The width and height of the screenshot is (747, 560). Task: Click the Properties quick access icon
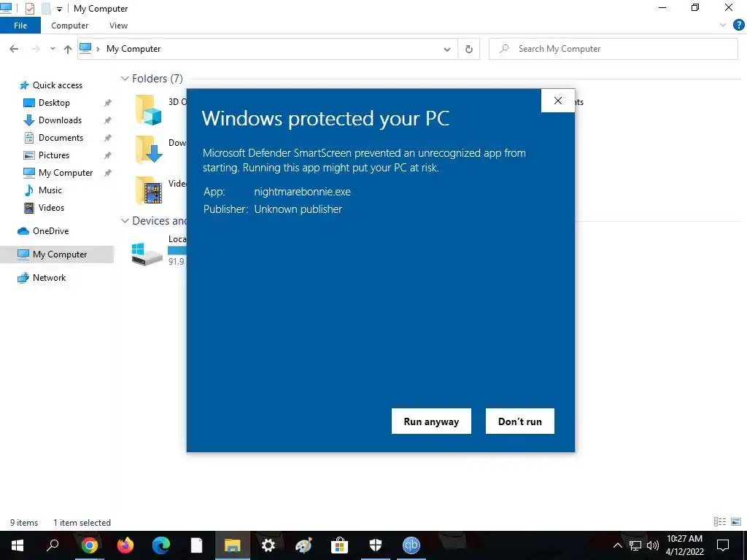[x=29, y=9]
